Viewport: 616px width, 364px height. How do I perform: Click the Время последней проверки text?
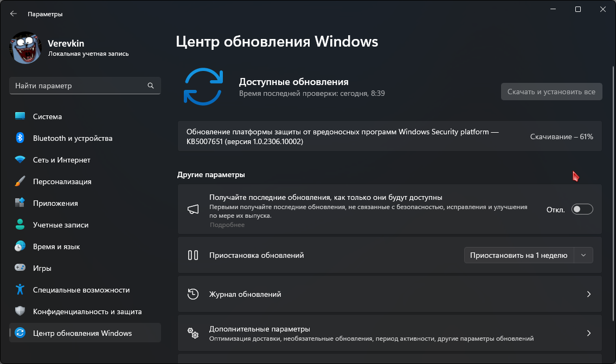click(x=312, y=93)
